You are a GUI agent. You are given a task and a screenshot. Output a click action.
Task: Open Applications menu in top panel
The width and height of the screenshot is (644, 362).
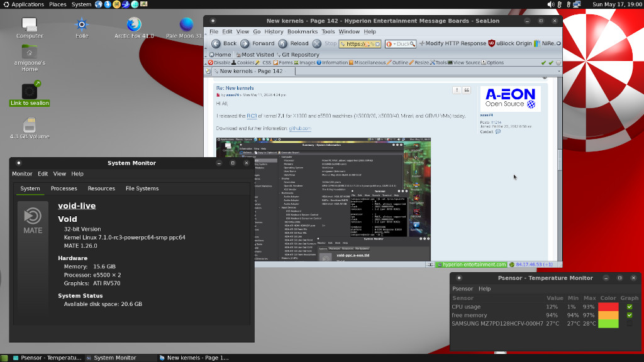pos(23,4)
